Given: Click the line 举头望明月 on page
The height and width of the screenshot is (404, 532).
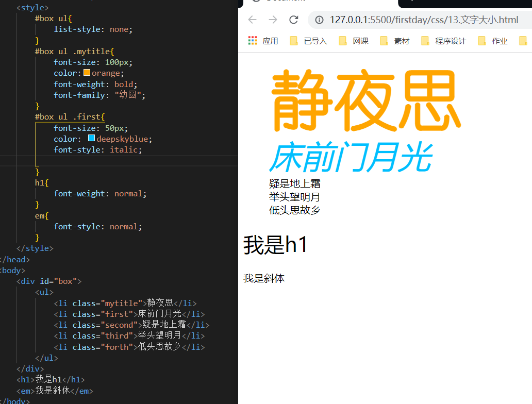Looking at the screenshot, I should 294,197.
